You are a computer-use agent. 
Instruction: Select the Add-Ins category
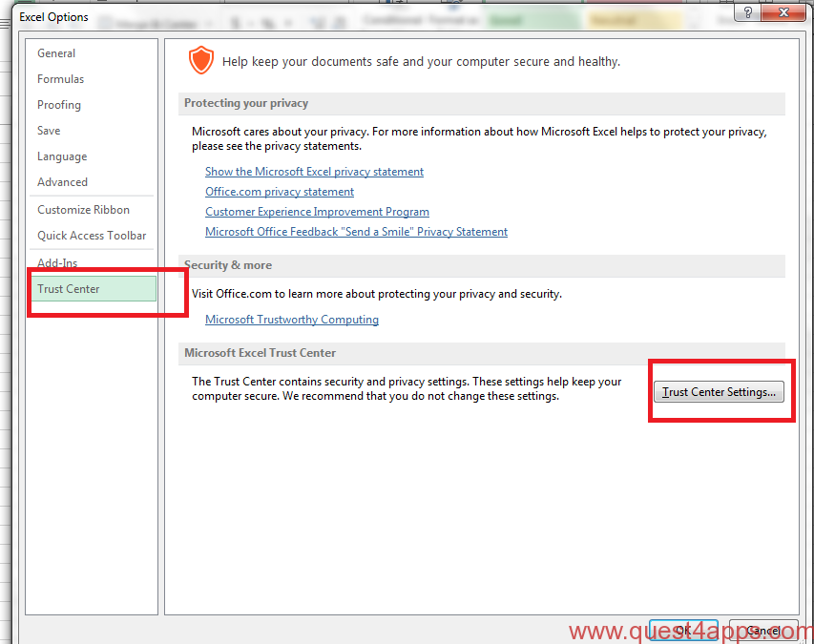pos(57,263)
